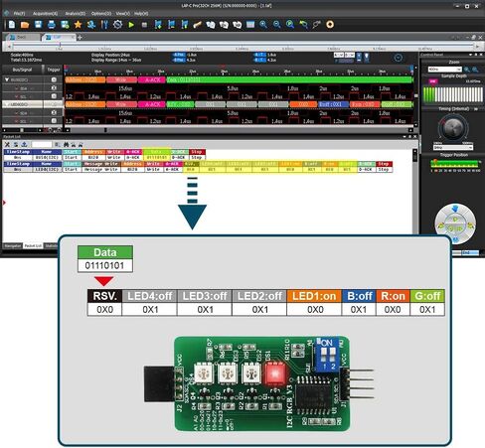Click the settings gear toolbar icon

pos(117,25)
